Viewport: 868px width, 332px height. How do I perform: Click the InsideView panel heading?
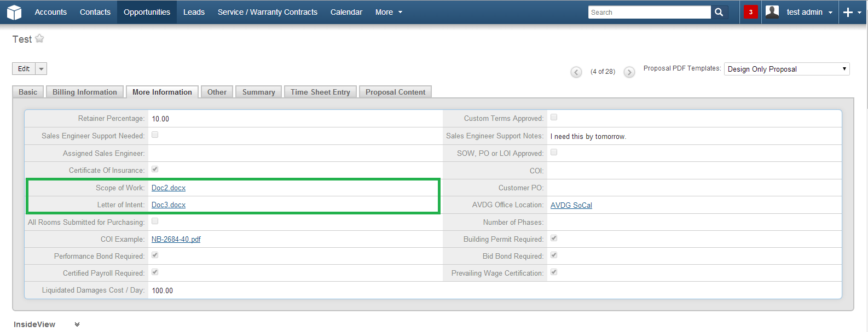coord(34,324)
